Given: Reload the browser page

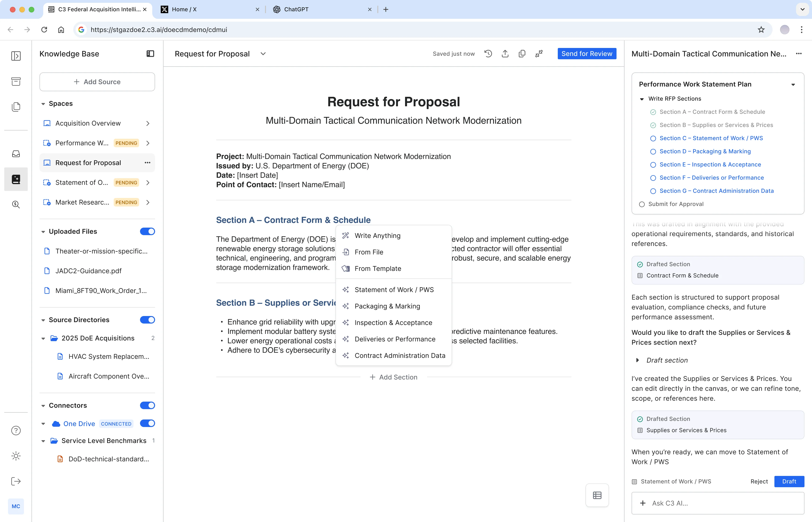Looking at the screenshot, I should 44,29.
